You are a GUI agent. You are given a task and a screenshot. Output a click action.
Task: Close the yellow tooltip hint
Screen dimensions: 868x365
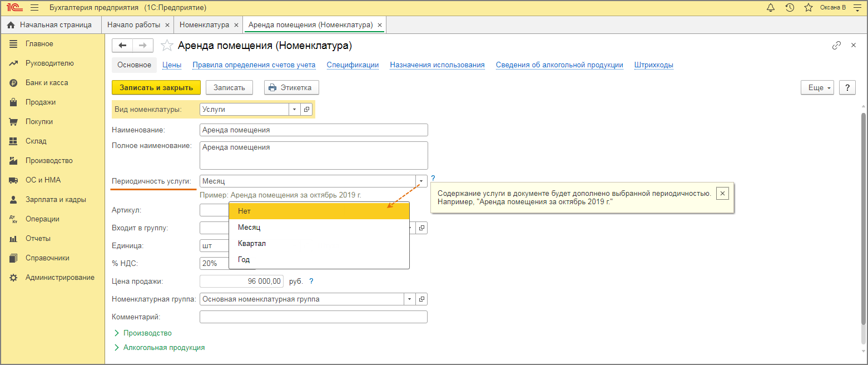click(722, 193)
